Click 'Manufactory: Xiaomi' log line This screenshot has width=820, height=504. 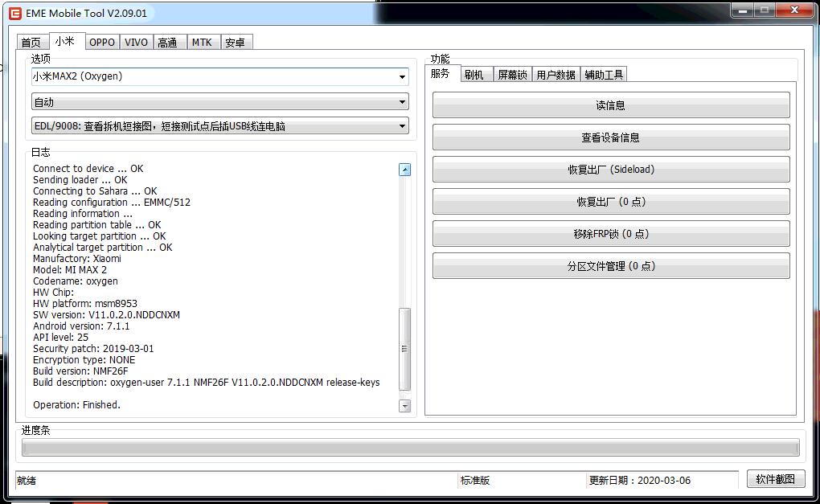pos(77,259)
